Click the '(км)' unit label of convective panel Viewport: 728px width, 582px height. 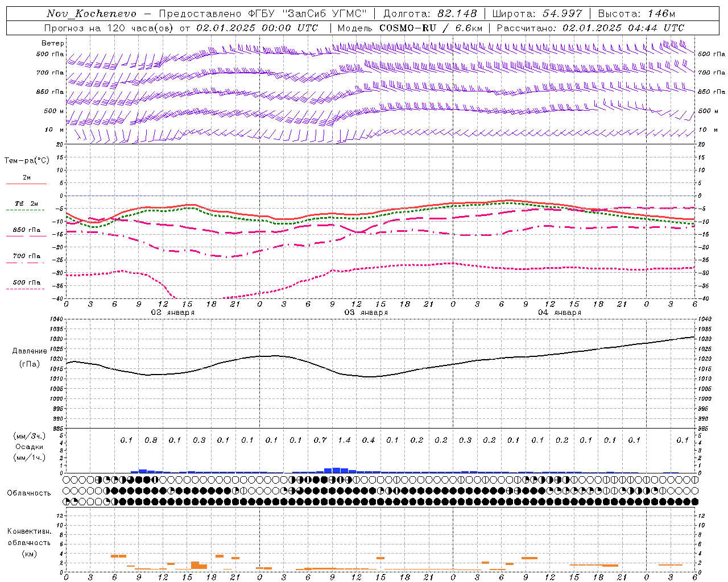(30, 554)
